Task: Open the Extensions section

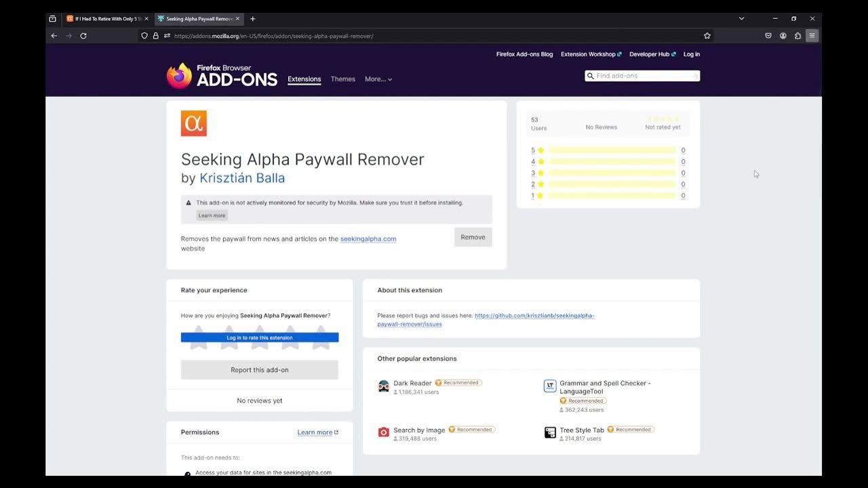Action: click(x=304, y=79)
